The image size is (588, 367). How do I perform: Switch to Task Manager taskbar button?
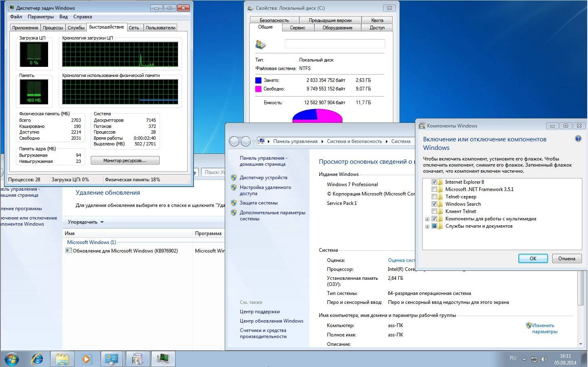163,359
